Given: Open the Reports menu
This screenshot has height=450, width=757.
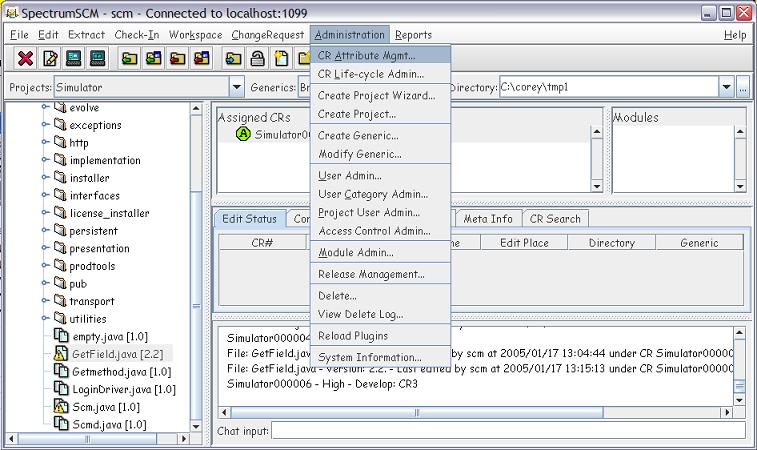Looking at the screenshot, I should [x=413, y=35].
